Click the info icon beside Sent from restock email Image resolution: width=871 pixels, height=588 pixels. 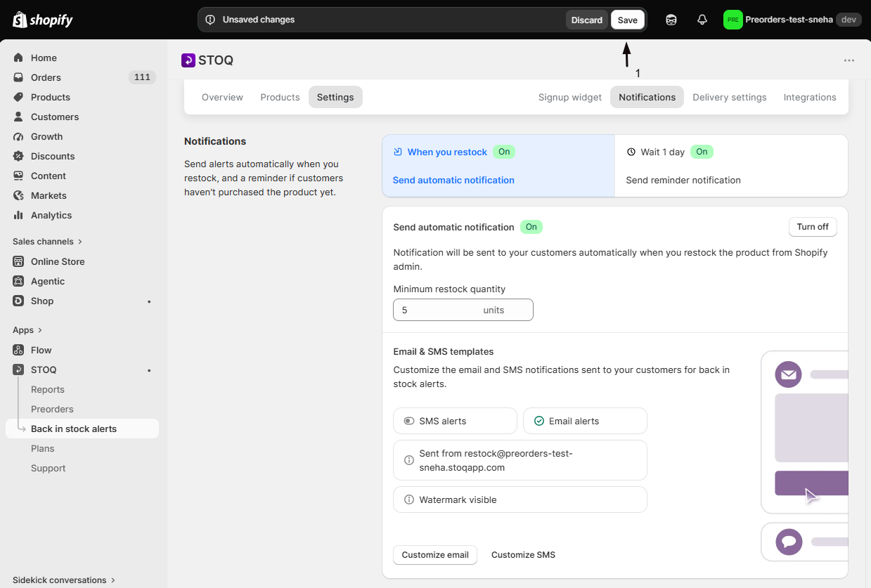click(409, 460)
